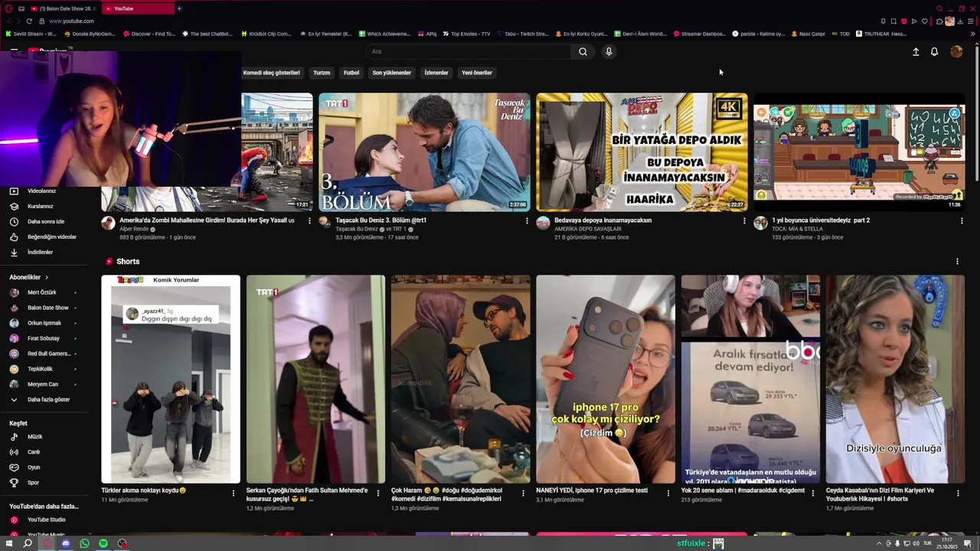Viewport: 980px width, 551px height.
Task: Open Discord from the taskbar
Action: coord(66,543)
